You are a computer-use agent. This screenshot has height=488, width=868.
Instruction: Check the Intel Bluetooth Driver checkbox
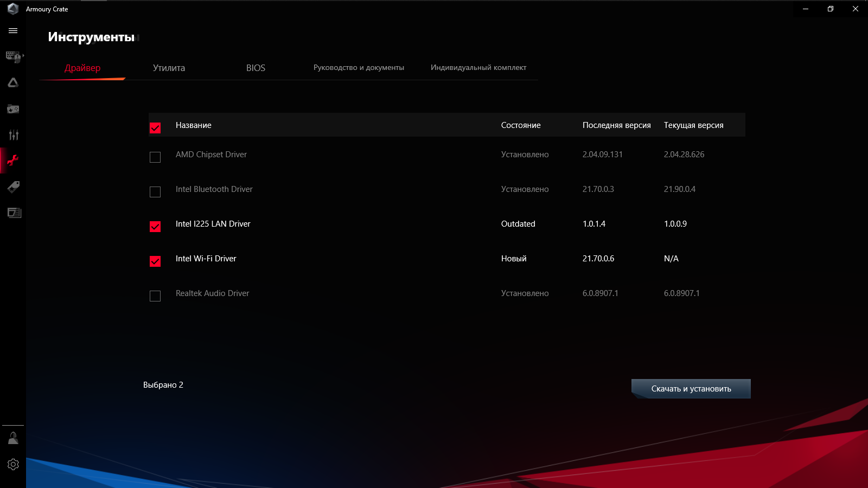(x=155, y=192)
